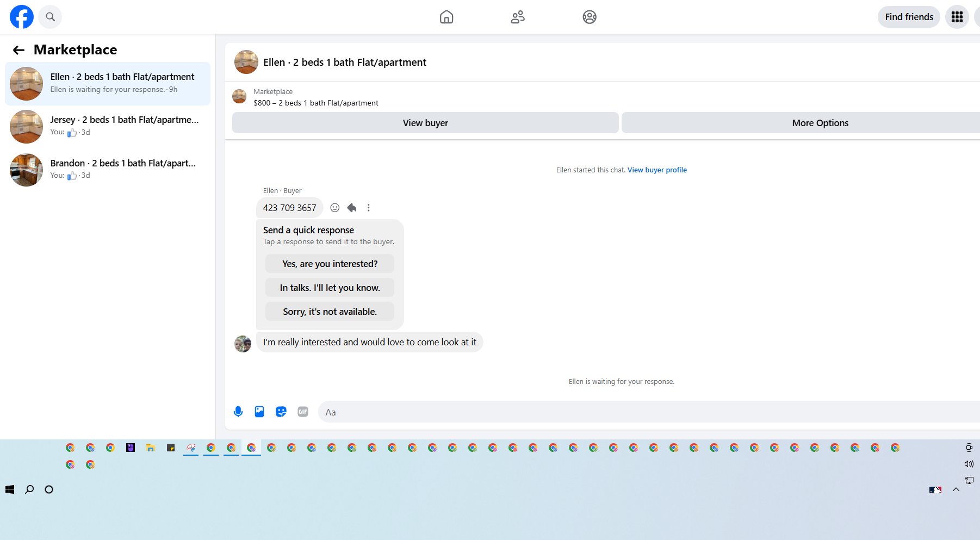Open Cortana circle on the taskbar
The width and height of the screenshot is (980, 540).
49,489
